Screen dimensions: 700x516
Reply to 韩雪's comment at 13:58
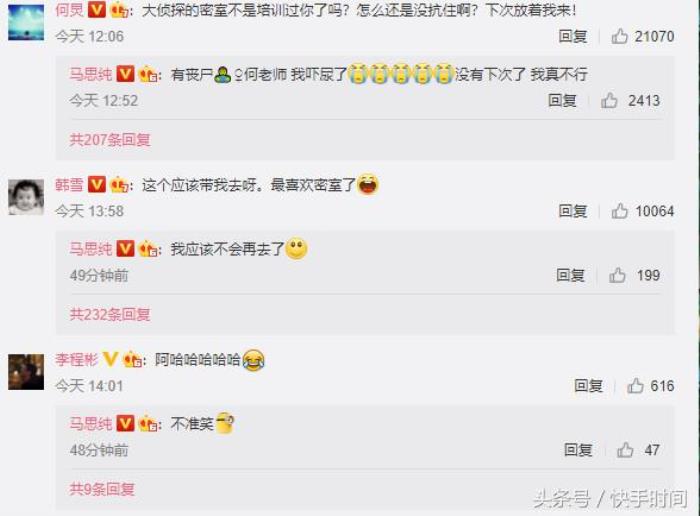tap(573, 211)
